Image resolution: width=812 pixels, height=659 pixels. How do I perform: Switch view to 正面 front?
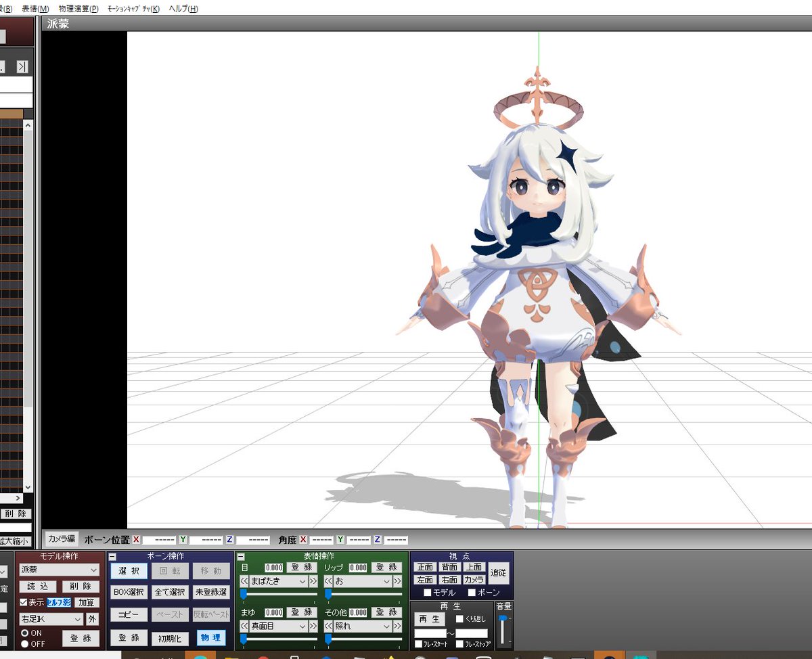(x=425, y=567)
